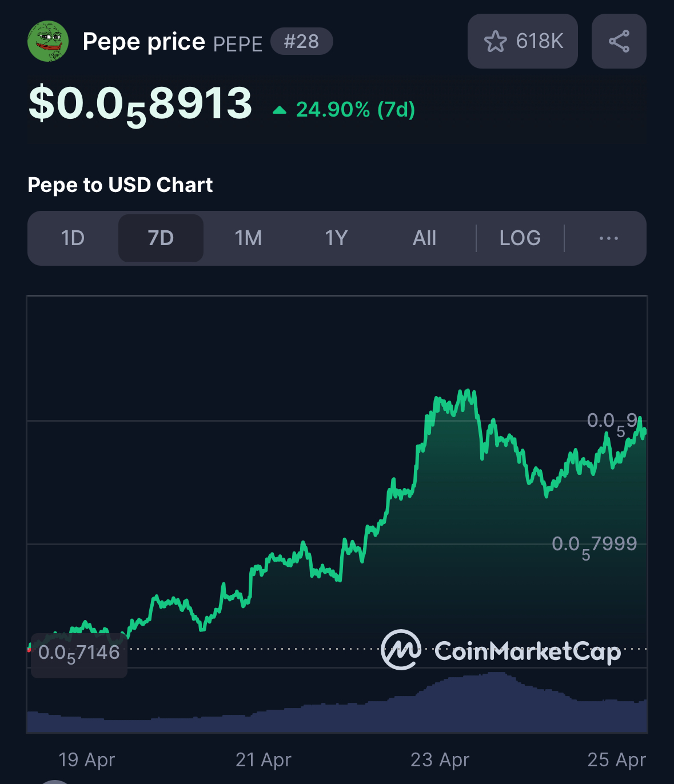Select the 7D chart range
674x784 pixels.
(x=161, y=238)
